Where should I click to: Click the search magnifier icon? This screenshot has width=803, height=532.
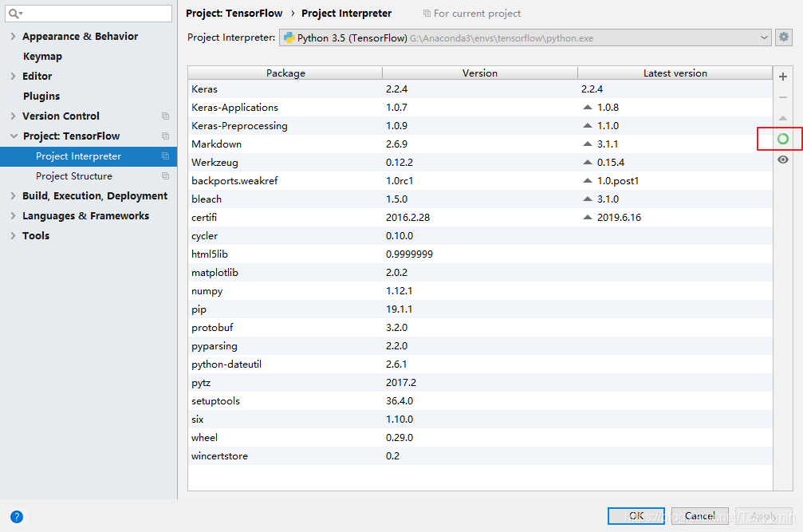coord(14,14)
